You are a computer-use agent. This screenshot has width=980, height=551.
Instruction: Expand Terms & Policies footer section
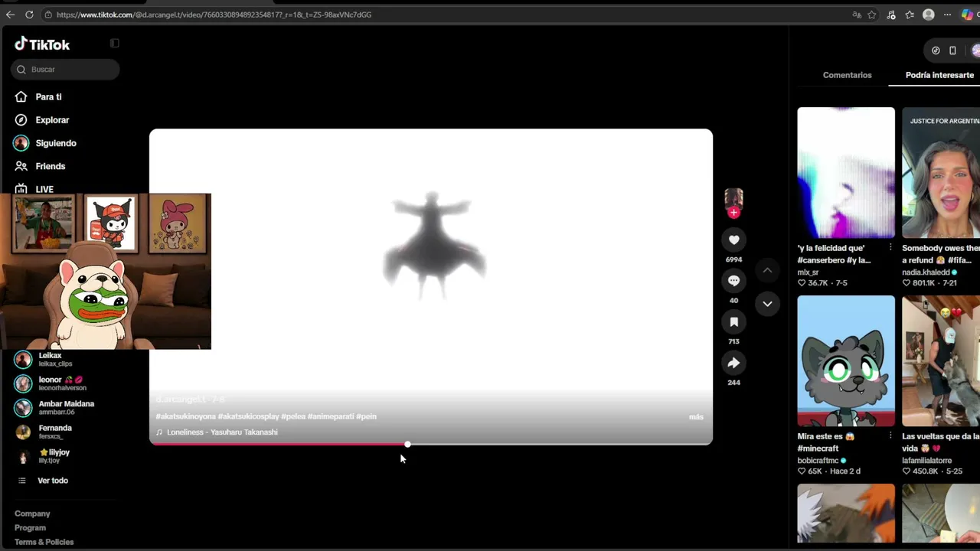coord(44,542)
